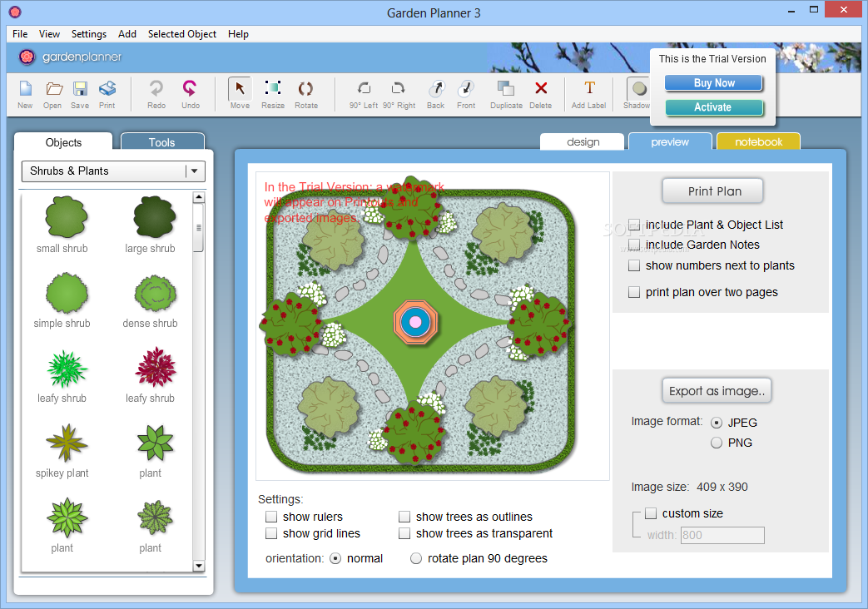Screen dimensions: 868x609
Task: Toggle the Shadow tool
Action: click(637, 93)
